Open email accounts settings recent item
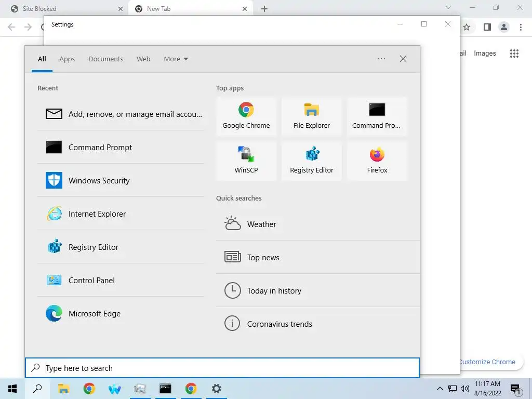 pyautogui.click(x=121, y=114)
